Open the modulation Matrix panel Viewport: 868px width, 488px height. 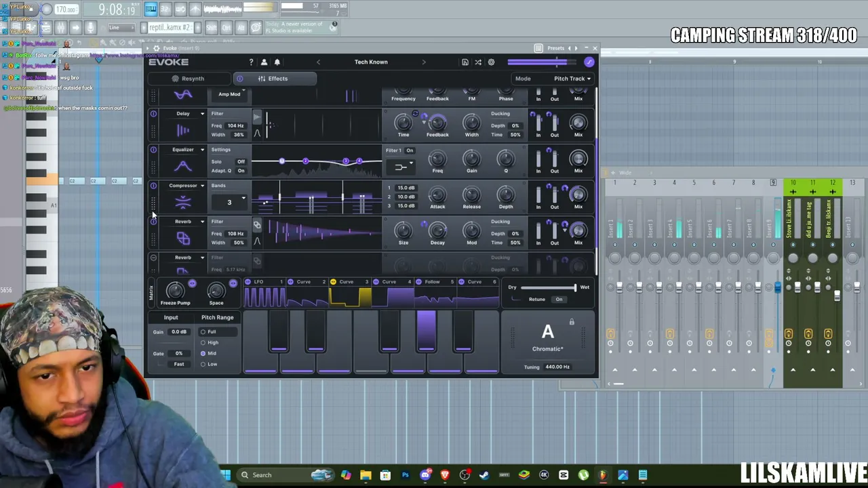pyautogui.click(x=151, y=292)
